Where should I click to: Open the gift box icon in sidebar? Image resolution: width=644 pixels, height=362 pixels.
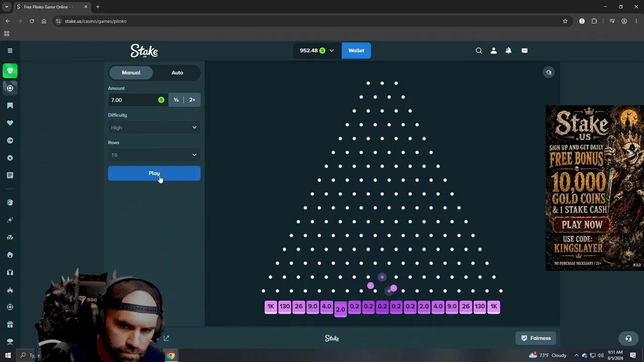[10, 324]
